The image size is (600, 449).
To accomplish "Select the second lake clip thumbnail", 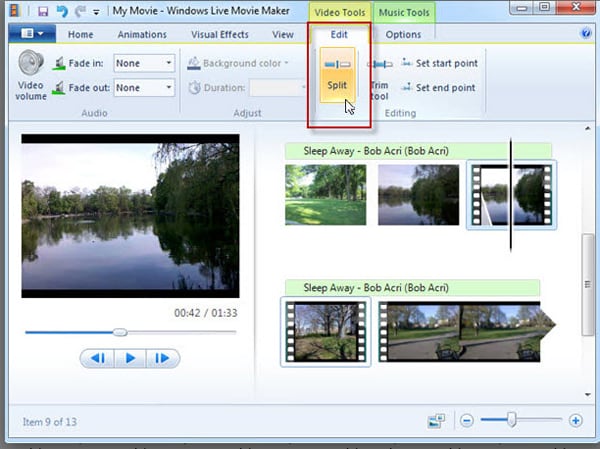I will click(418, 195).
